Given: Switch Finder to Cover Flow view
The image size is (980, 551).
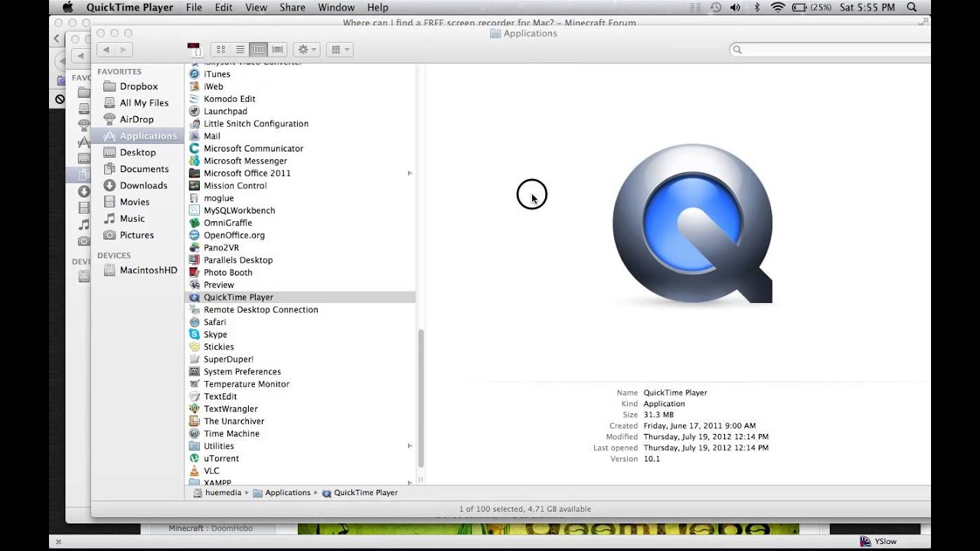Looking at the screenshot, I should [x=277, y=50].
